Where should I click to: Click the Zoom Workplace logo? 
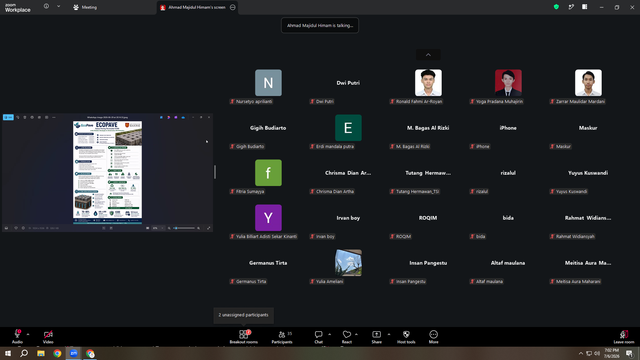click(18, 7)
